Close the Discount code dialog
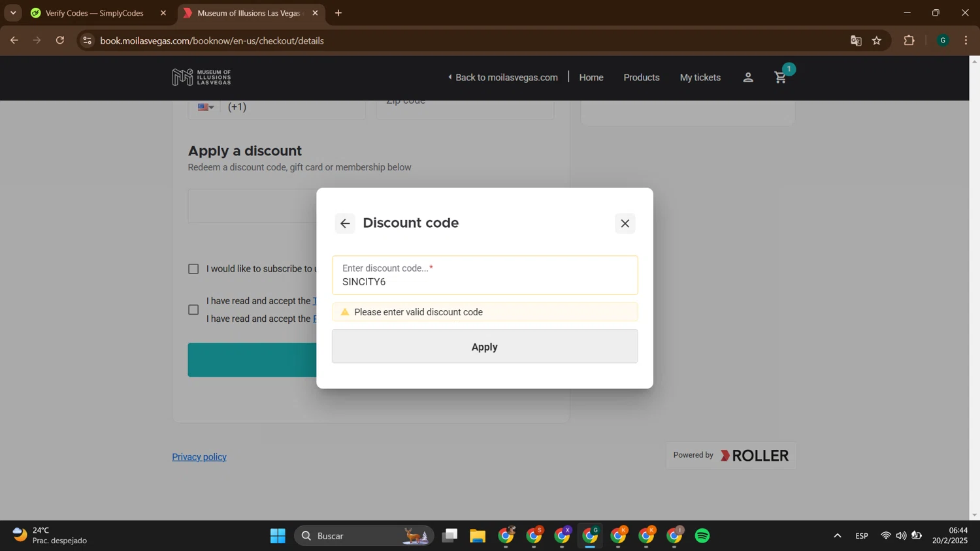The image size is (980, 551). coord(625,223)
